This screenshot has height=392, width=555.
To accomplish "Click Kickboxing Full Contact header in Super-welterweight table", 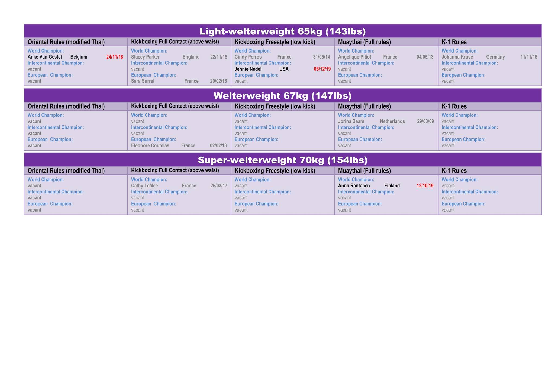I will [175, 170].
